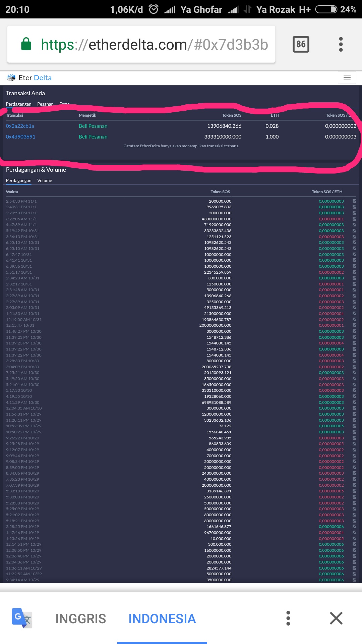Switch to the Volume tab

click(x=45, y=180)
